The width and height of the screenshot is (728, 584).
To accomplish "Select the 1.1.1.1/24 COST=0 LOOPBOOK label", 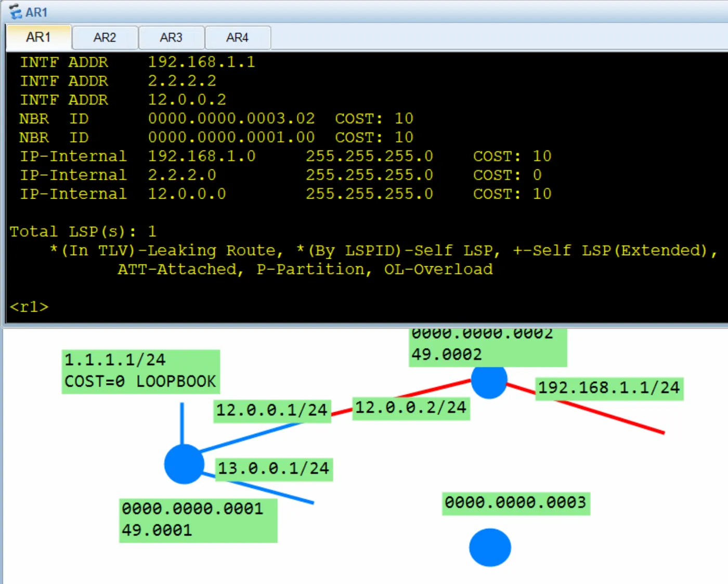I will pyautogui.click(x=141, y=371).
